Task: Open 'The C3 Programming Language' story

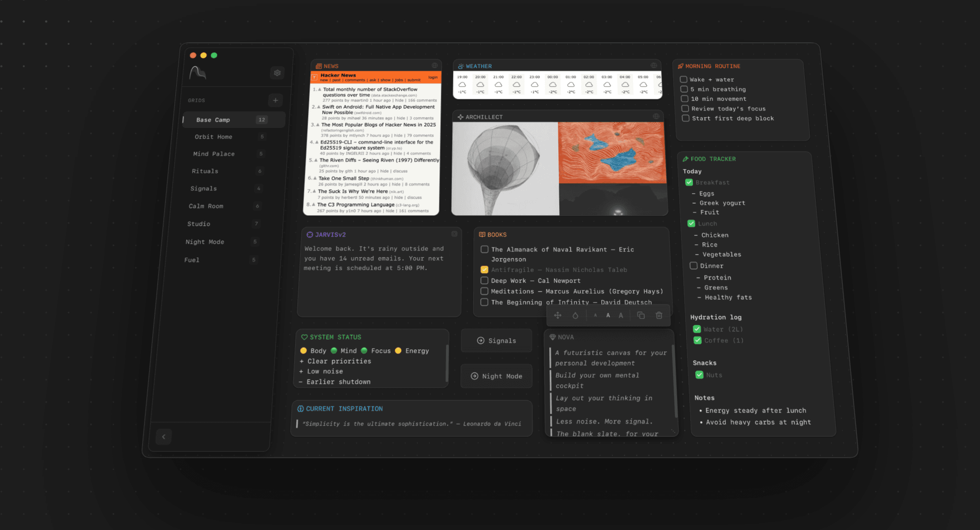Action: 356,205
